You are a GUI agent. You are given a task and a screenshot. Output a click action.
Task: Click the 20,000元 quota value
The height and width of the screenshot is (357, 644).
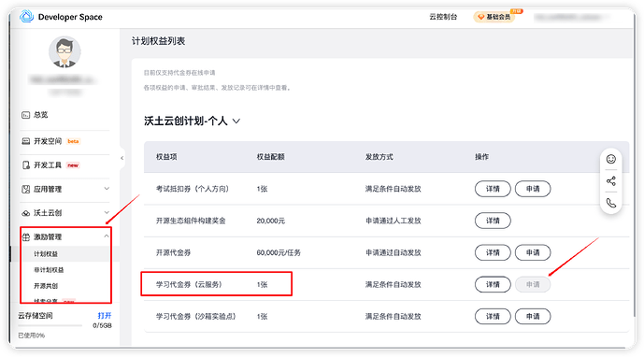pyautogui.click(x=271, y=221)
